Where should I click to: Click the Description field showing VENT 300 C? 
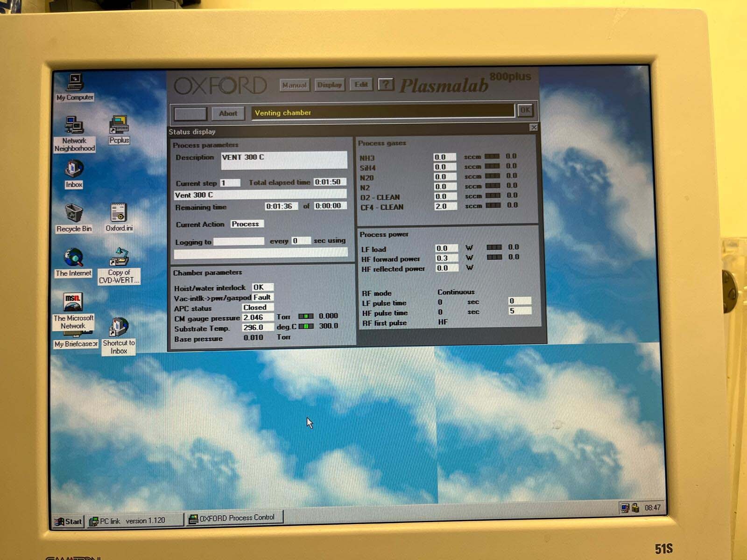pos(284,160)
